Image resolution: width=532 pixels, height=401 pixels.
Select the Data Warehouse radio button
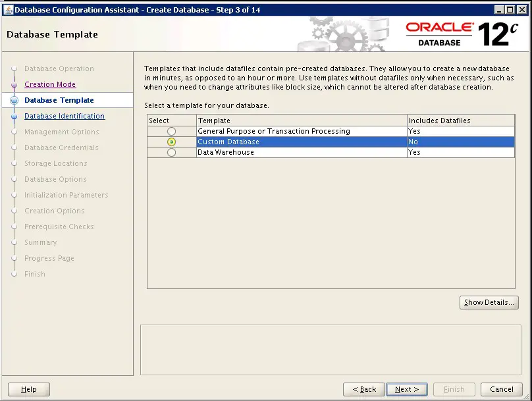[171, 152]
